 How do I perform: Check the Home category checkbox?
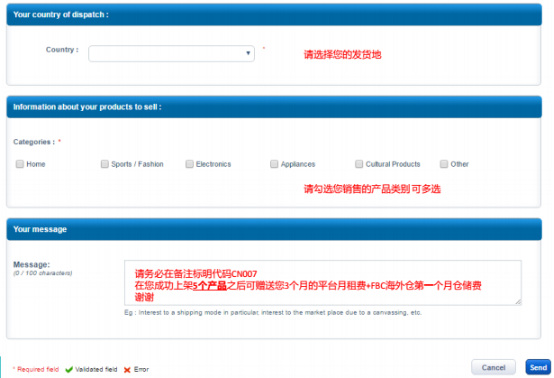(20, 164)
